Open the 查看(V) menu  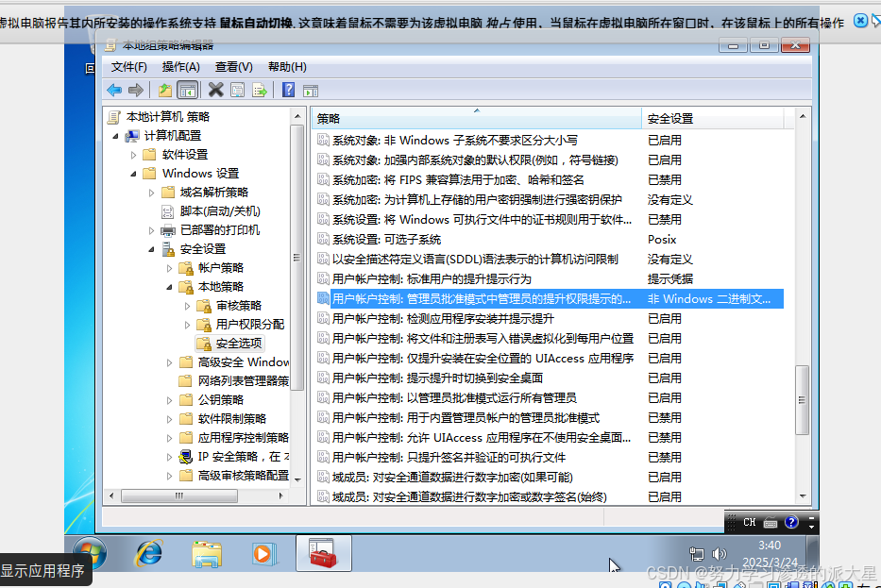(x=234, y=67)
